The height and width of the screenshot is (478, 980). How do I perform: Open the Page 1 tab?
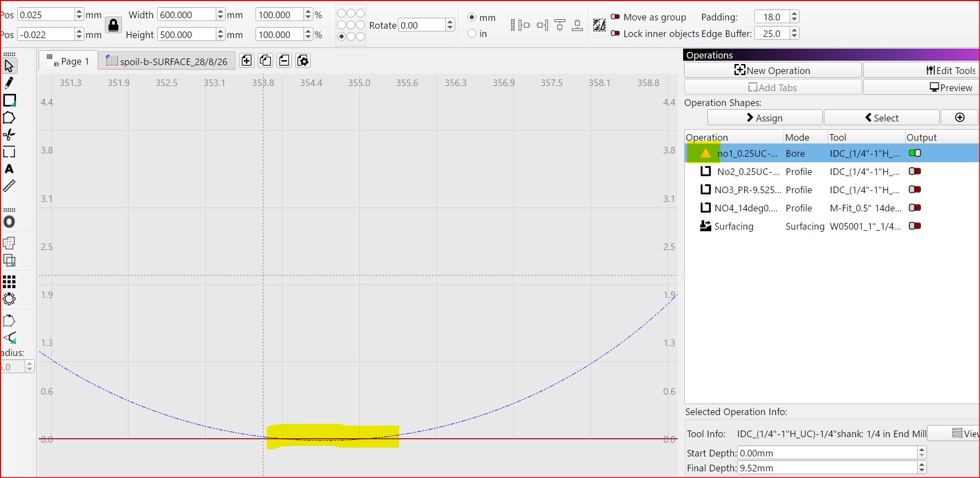coord(68,61)
